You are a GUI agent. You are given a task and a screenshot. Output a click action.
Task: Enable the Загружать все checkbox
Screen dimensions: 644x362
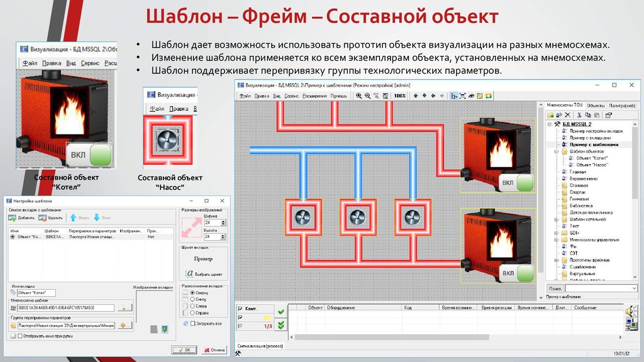(192, 324)
